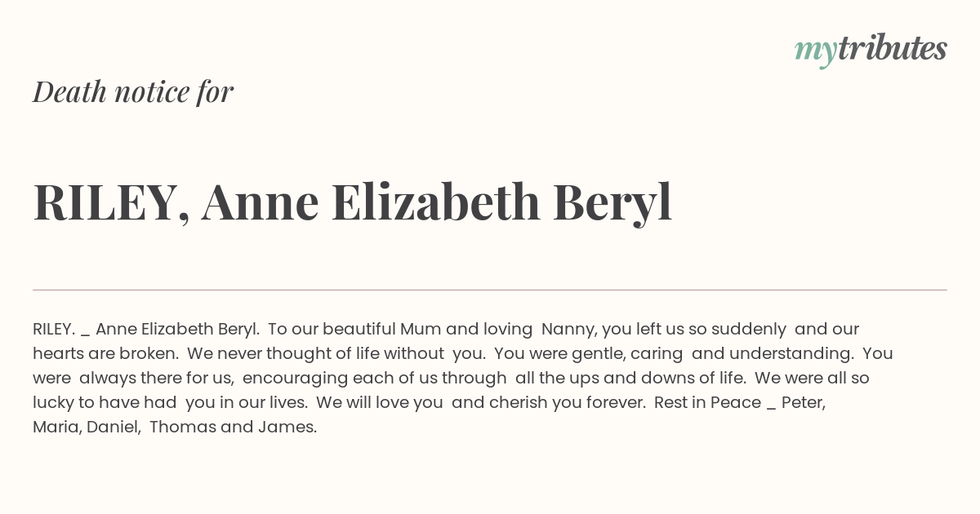Click the green "my" part of the logo

(x=815, y=54)
